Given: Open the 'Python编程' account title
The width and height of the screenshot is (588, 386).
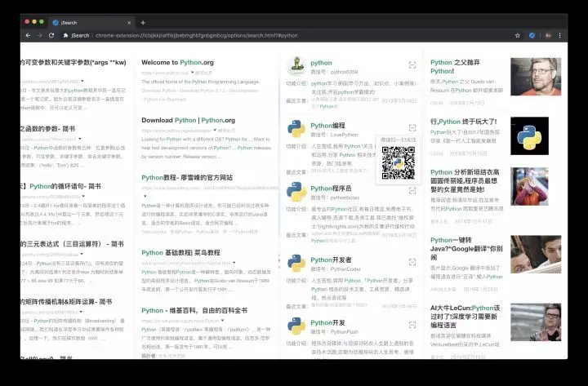Looking at the screenshot, I should pyautogui.click(x=327, y=125).
